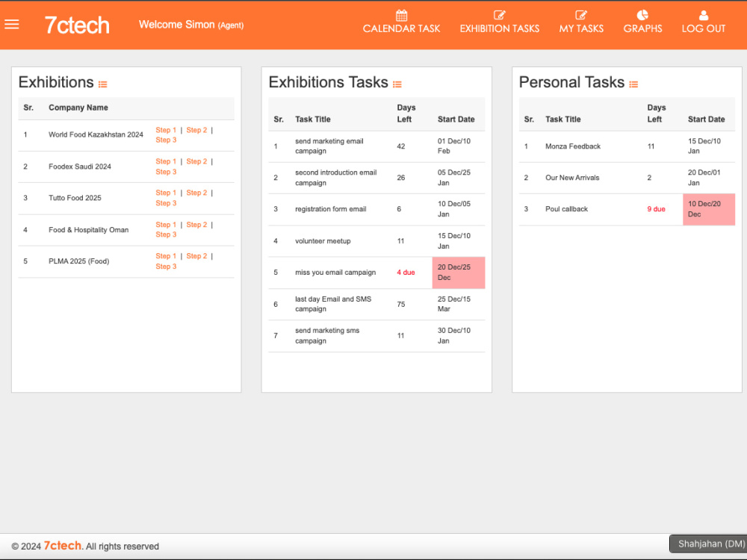The image size is (747, 560).
Task: Open Step 3 for Food & Hospitality Oman
Action: pyautogui.click(x=166, y=234)
